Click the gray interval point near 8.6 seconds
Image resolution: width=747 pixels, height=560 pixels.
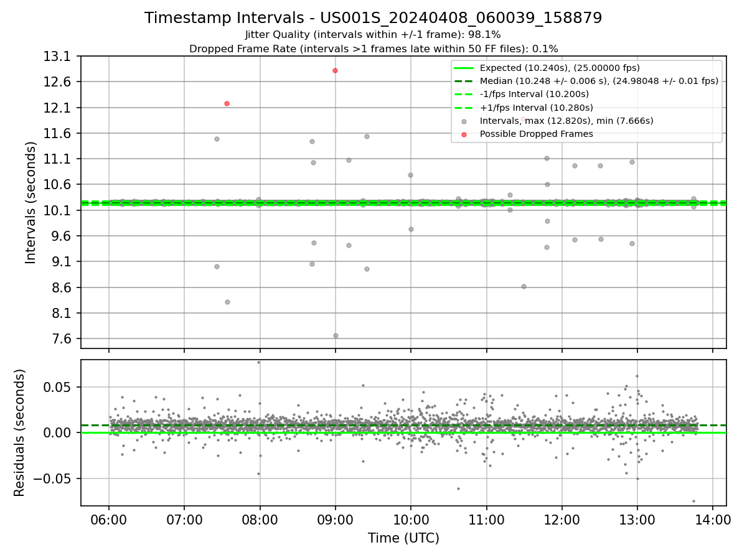(x=524, y=286)
